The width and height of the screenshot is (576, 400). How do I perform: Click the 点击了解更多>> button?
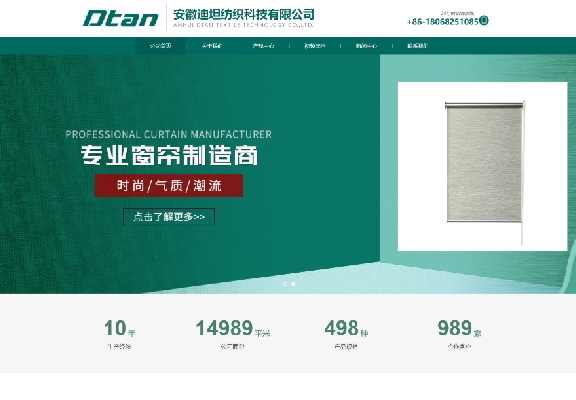(x=169, y=217)
